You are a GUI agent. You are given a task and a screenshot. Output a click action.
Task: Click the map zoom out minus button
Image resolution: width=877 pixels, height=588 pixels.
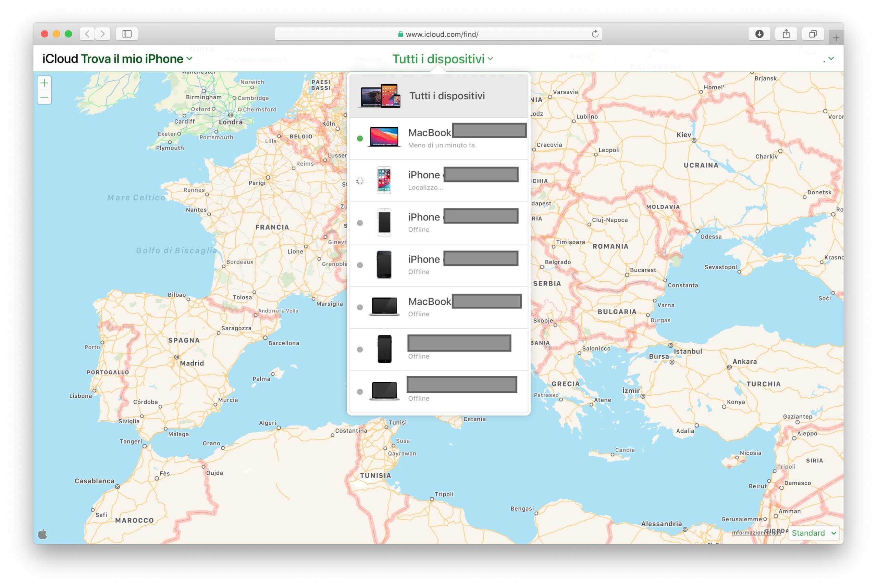[44, 98]
